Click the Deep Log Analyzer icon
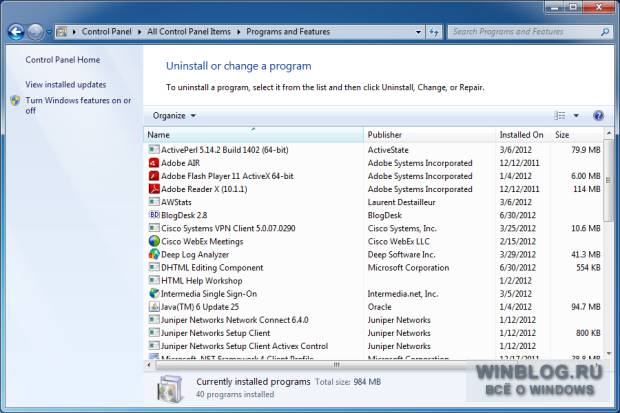The width and height of the screenshot is (620, 413). click(154, 254)
